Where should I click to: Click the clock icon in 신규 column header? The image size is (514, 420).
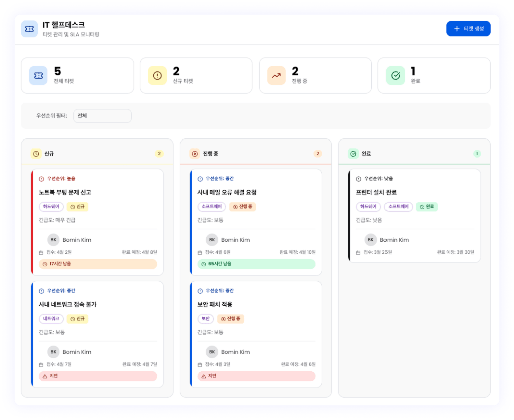pos(36,154)
